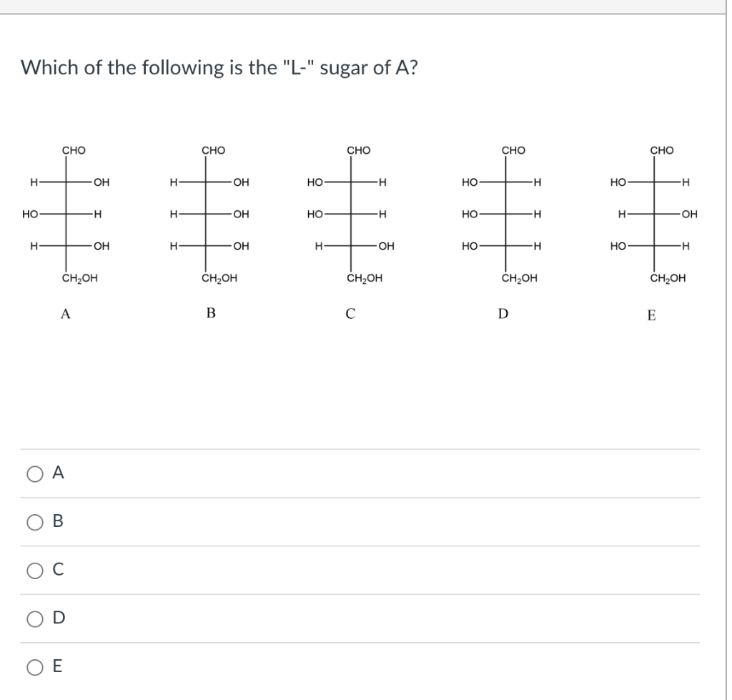Click the letter label A under first structure
This screenshot has width=732, height=700.
coord(65,312)
